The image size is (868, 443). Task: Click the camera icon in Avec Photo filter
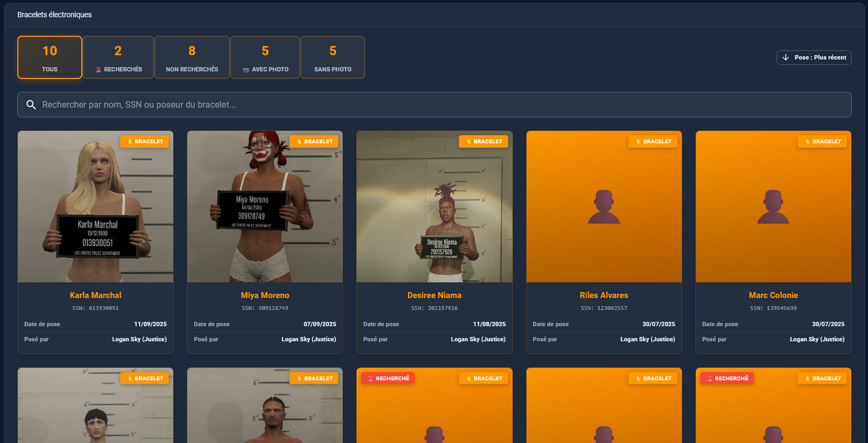click(246, 70)
